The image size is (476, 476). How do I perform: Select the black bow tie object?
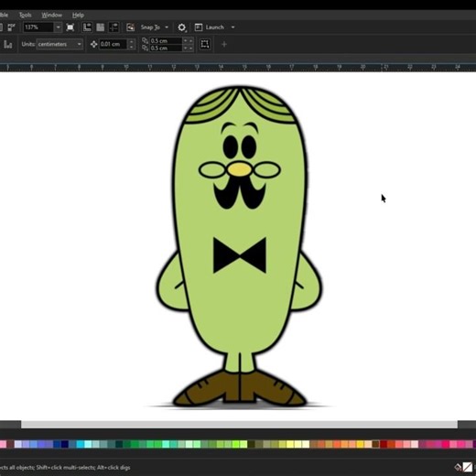tap(240, 254)
